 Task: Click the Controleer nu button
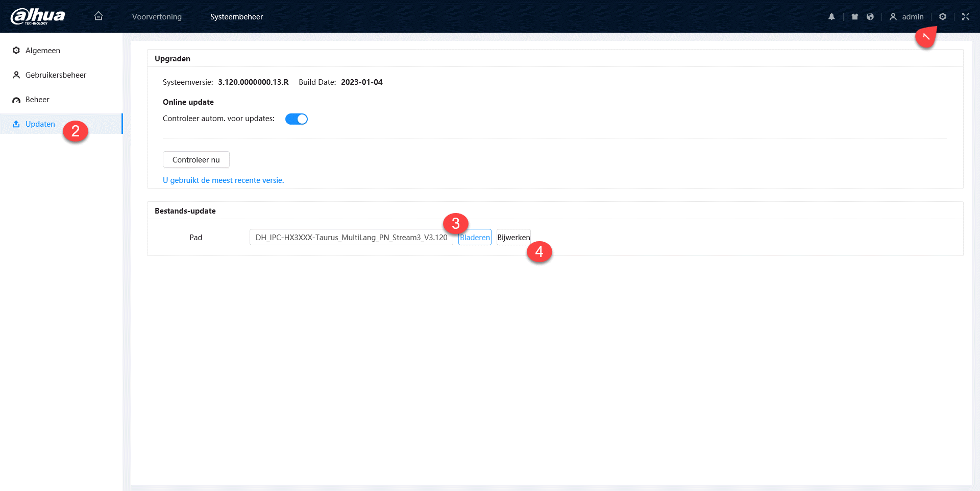pyautogui.click(x=196, y=159)
